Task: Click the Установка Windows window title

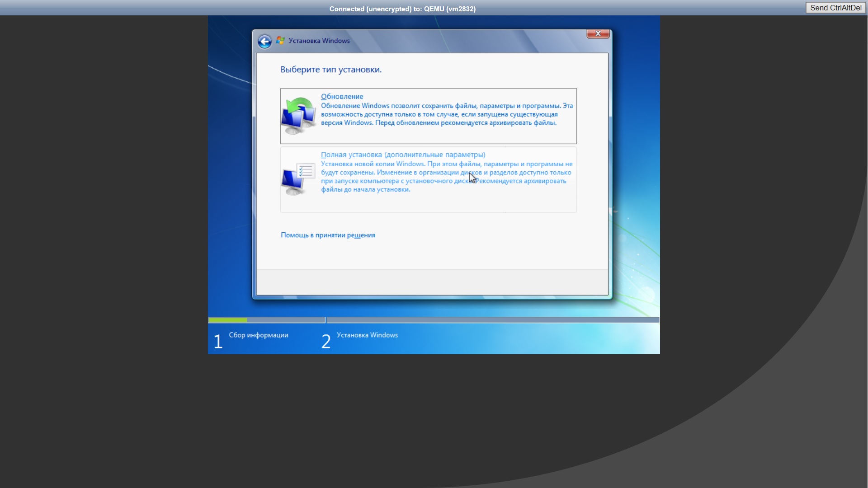Action: click(x=319, y=41)
